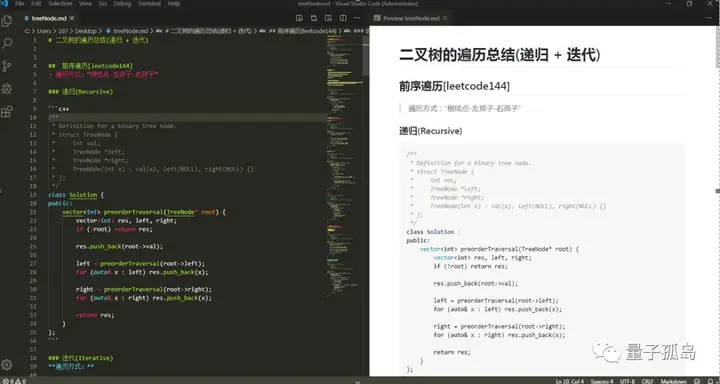
Task: Click the UTF-8 encoding indicator
Action: [x=627, y=381]
